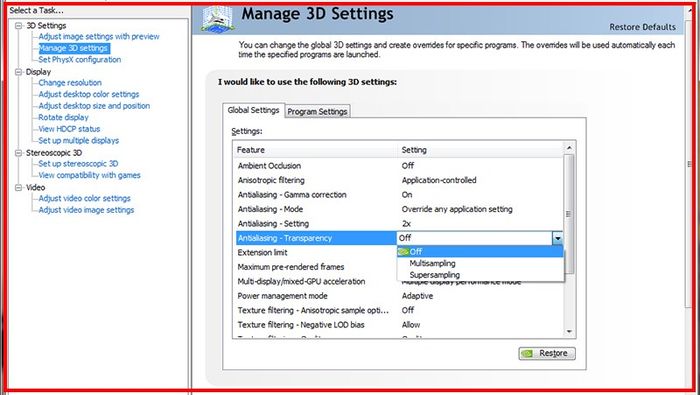Choose Supersampling in the dropdown list
This screenshot has width=700, height=395.
[480, 275]
